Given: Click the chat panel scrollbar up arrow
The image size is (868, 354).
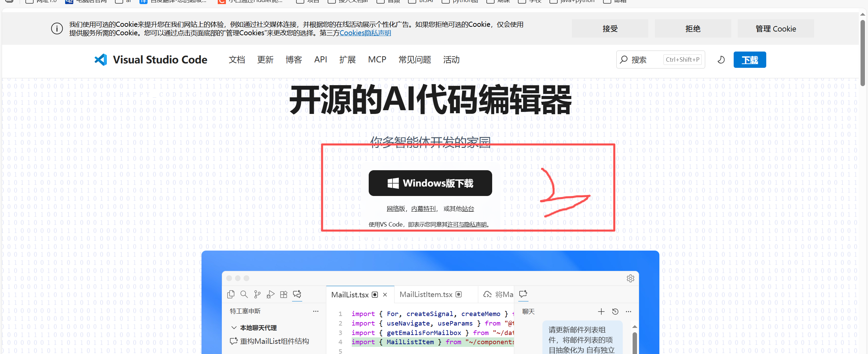Looking at the screenshot, I should coord(635,327).
